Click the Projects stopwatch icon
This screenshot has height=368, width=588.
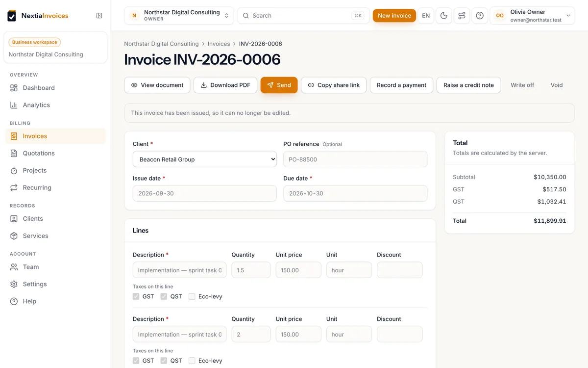[x=14, y=170]
